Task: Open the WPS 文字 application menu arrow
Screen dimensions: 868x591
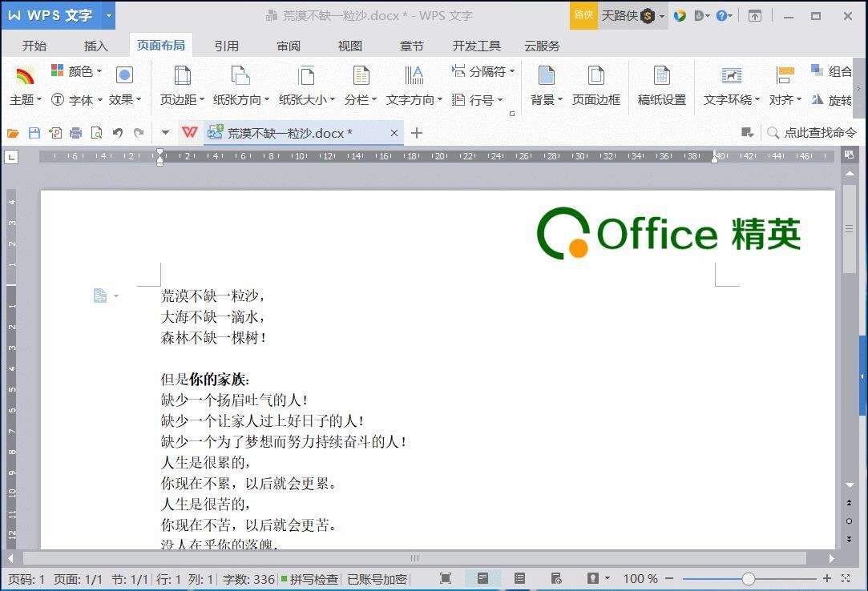Action: [108, 15]
